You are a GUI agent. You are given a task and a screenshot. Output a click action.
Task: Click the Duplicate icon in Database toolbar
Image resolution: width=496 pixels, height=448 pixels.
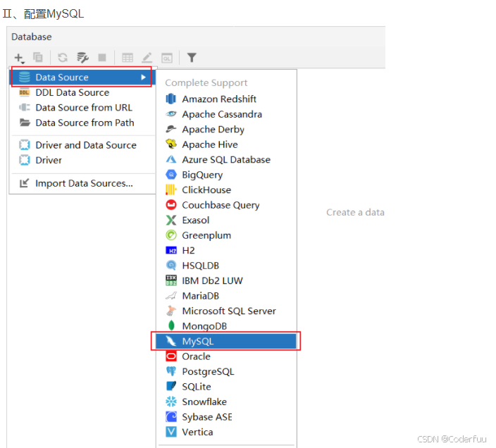coord(38,58)
